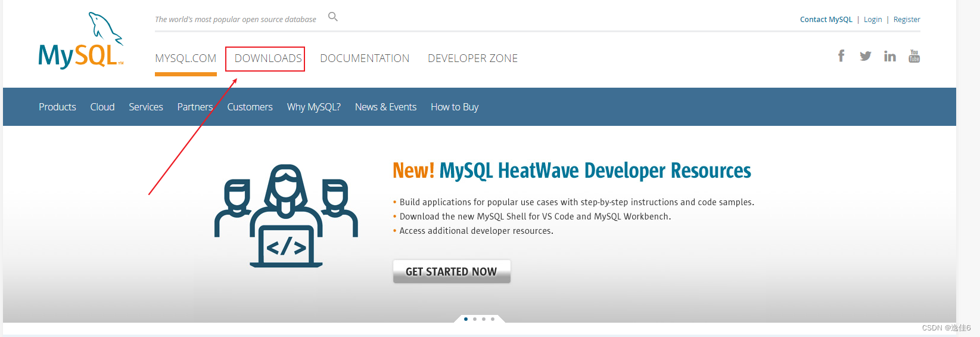The height and width of the screenshot is (337, 980).
Task: Go to DEVELOPER ZONE tab
Action: [x=473, y=58]
